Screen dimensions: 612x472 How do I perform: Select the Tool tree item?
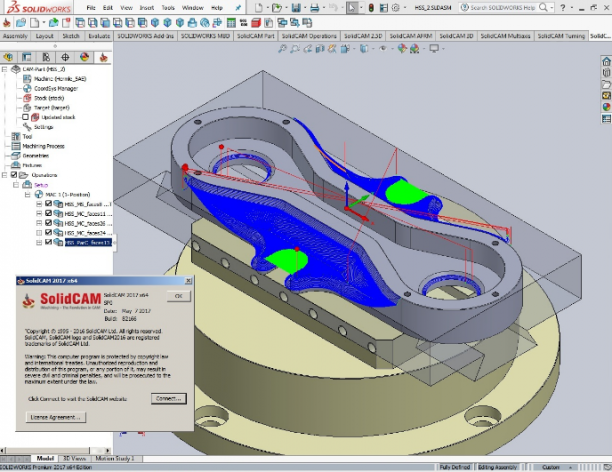pyautogui.click(x=22, y=136)
